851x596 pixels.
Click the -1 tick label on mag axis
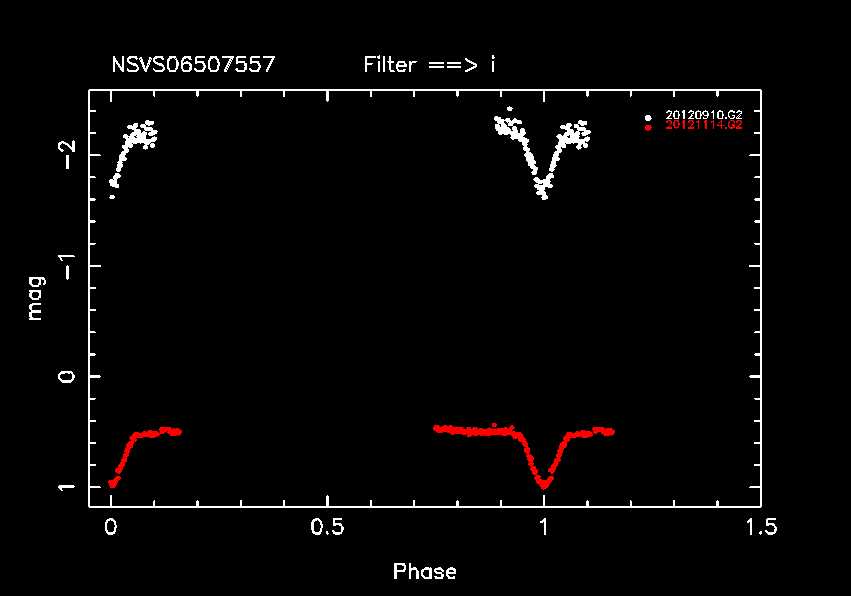tap(66, 265)
